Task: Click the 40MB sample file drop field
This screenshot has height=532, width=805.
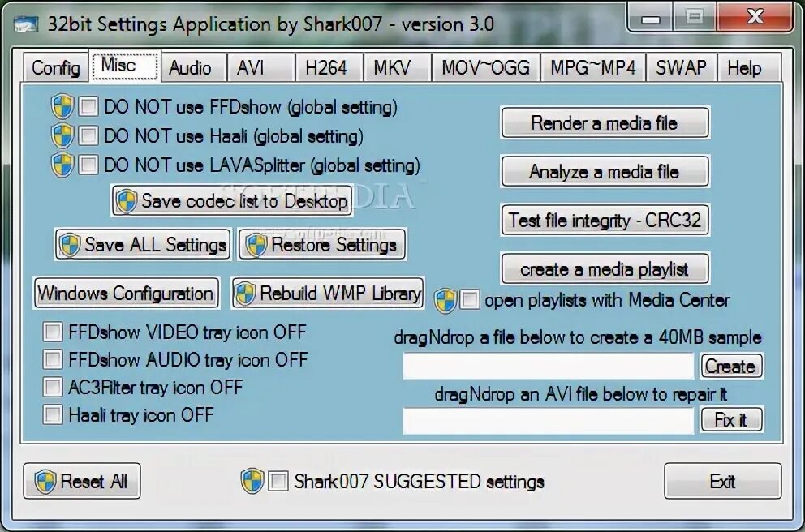Action: click(x=549, y=366)
